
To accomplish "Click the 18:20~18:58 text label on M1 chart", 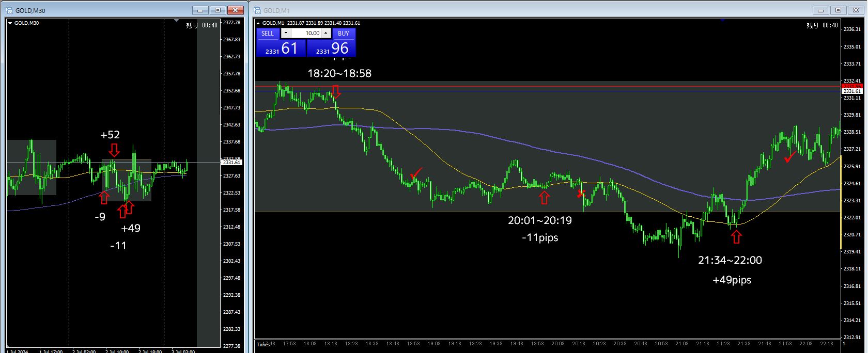I will [x=339, y=73].
